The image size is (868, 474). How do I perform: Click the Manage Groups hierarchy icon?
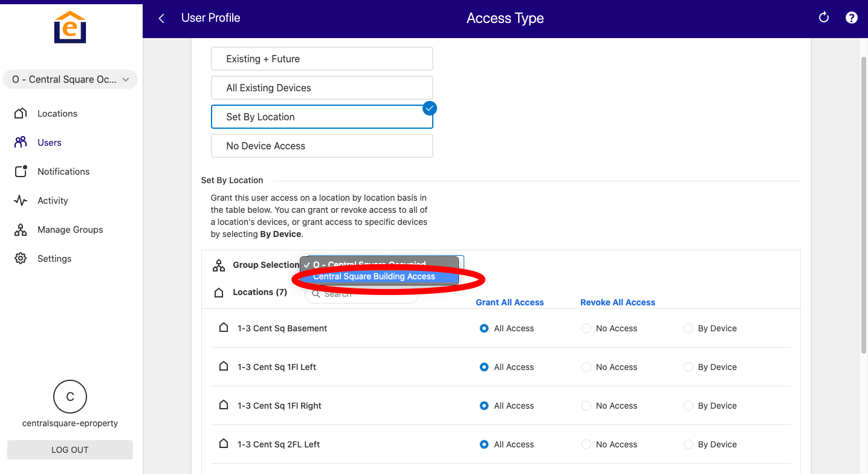(21, 229)
